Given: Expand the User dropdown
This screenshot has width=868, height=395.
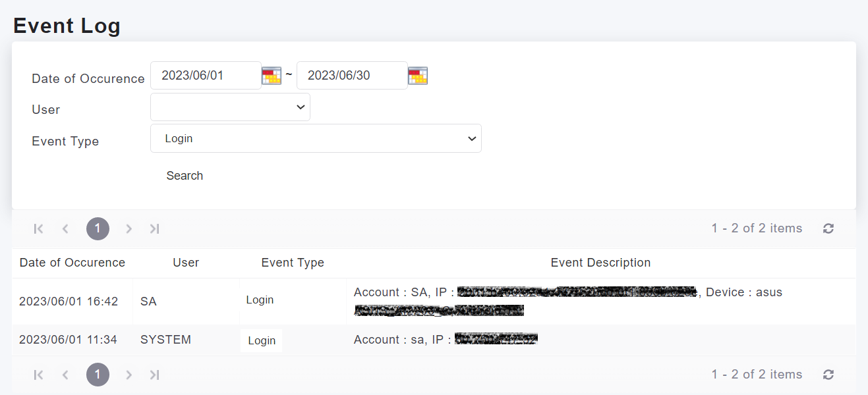Looking at the screenshot, I should [230, 107].
